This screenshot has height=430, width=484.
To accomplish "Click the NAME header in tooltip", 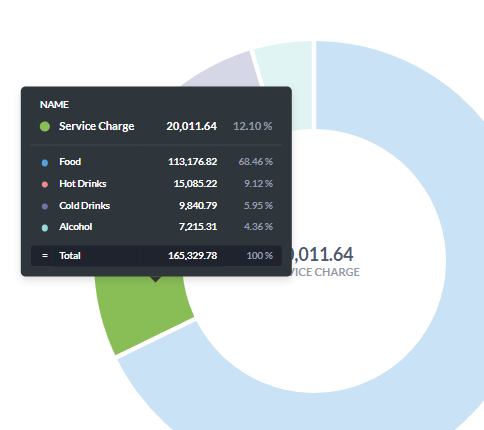I will (x=54, y=105).
